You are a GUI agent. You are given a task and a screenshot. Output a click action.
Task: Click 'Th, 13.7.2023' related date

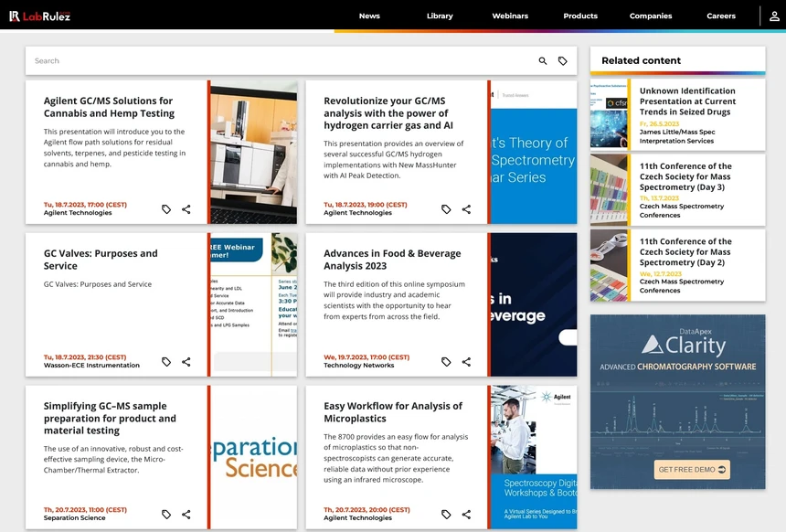[659, 198]
